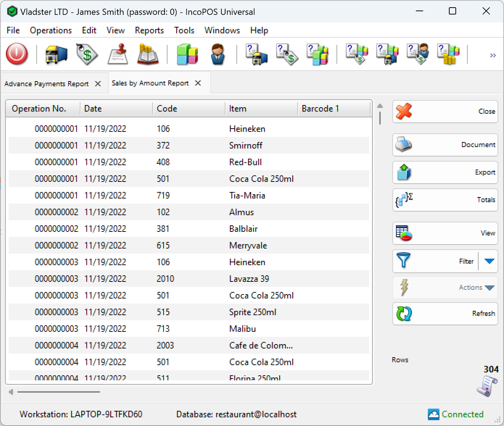
Task: Click the red power exit icon
Action: coord(17,54)
